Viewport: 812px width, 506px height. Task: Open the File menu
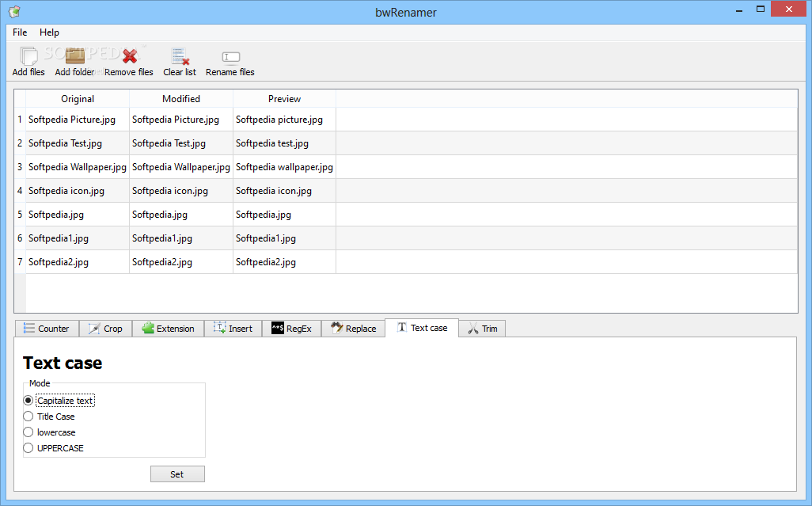coord(20,32)
